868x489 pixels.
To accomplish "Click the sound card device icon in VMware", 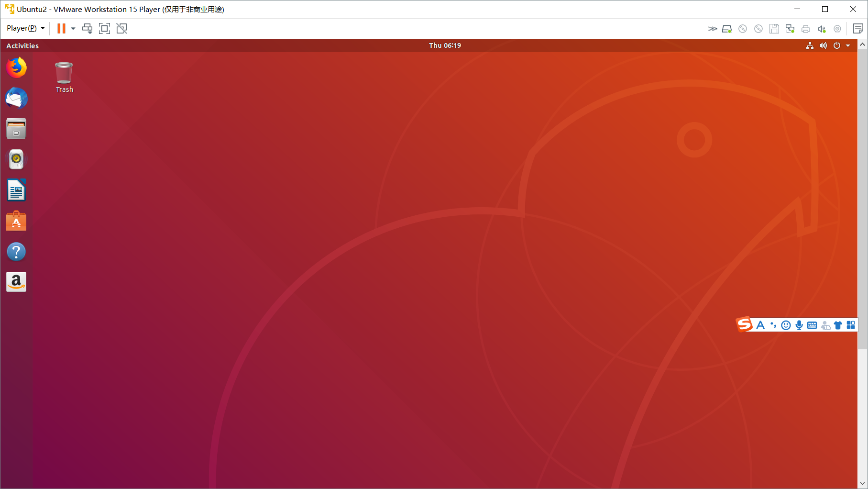I will click(822, 29).
